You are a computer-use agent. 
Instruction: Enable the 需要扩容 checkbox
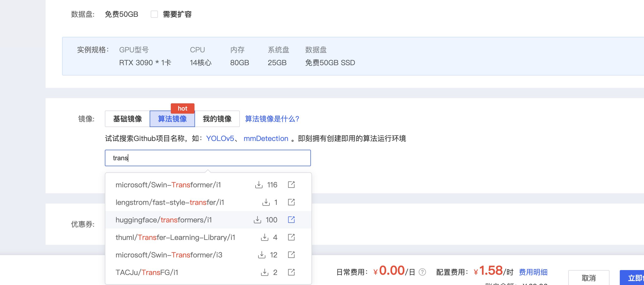click(154, 14)
